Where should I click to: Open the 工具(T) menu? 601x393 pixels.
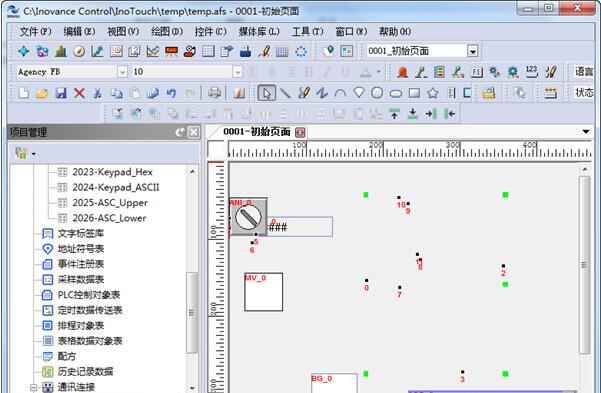tap(307, 31)
